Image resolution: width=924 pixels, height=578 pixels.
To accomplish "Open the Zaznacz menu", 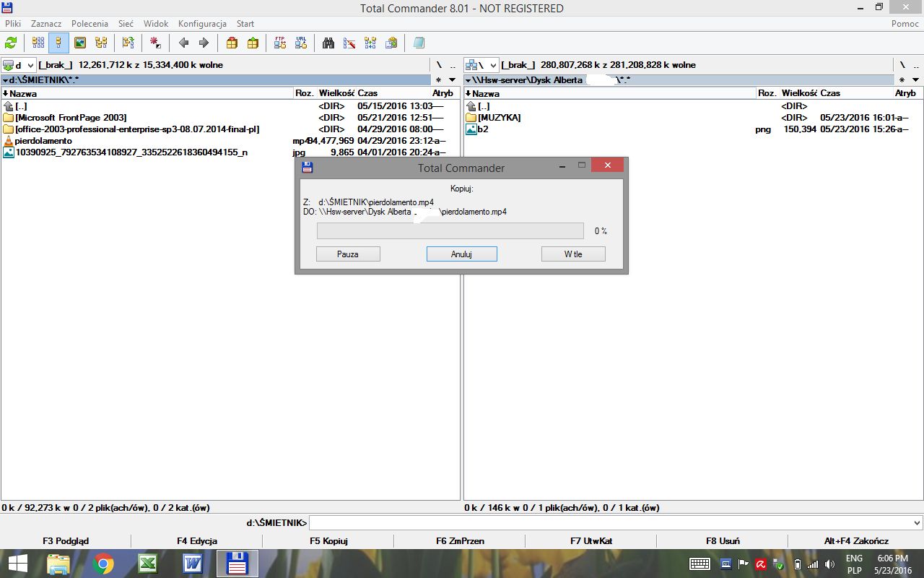I will (46, 24).
